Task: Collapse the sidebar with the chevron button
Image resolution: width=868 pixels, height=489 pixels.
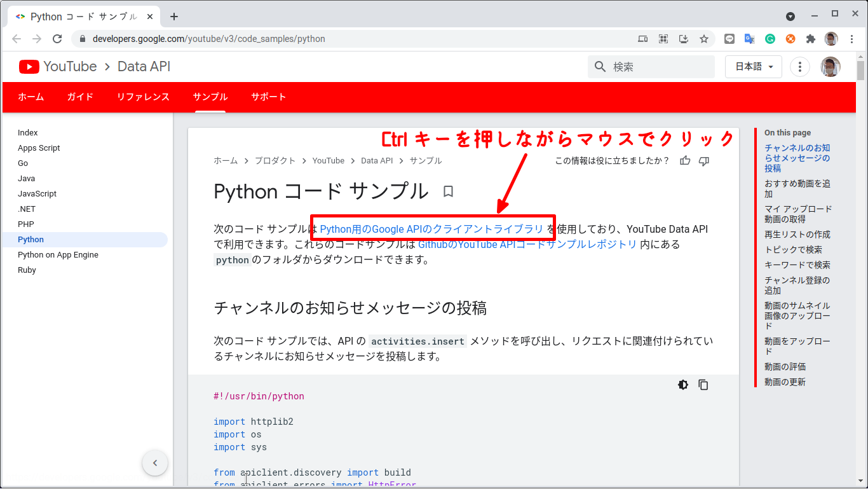Action: [155, 463]
